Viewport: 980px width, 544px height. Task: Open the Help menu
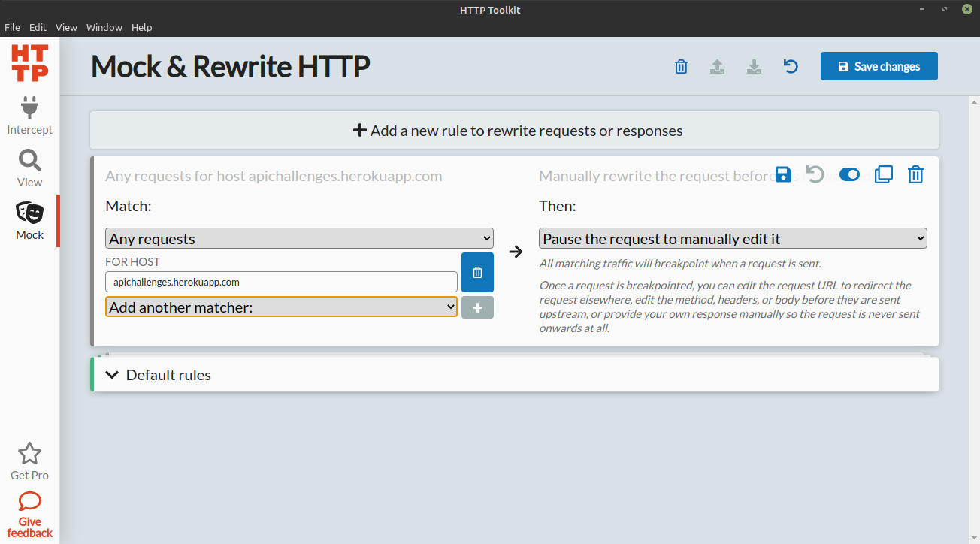142,27
